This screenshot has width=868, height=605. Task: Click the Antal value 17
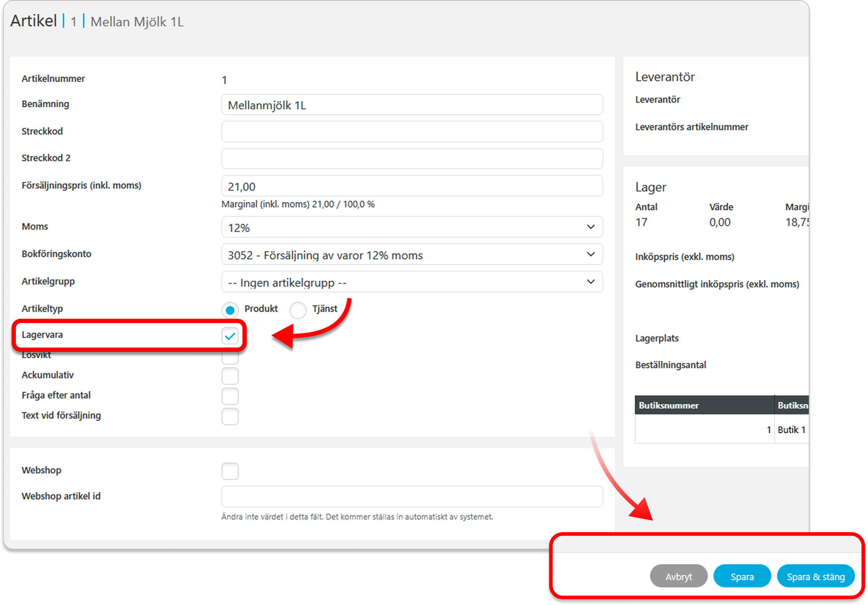point(641,222)
